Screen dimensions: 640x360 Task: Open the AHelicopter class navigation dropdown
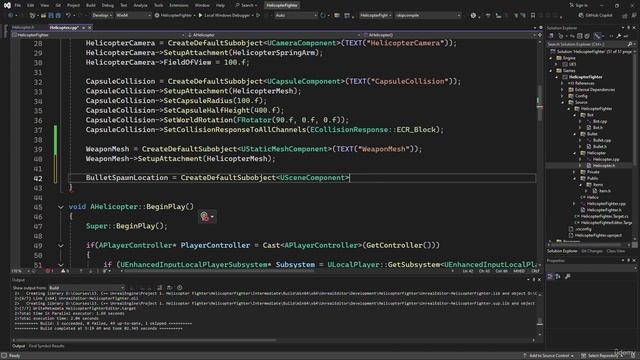[273, 35]
